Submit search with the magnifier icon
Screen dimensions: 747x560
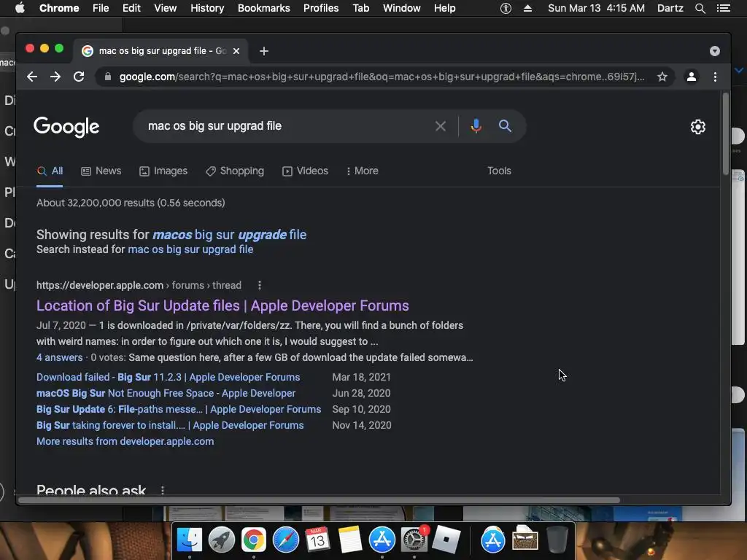(505, 126)
